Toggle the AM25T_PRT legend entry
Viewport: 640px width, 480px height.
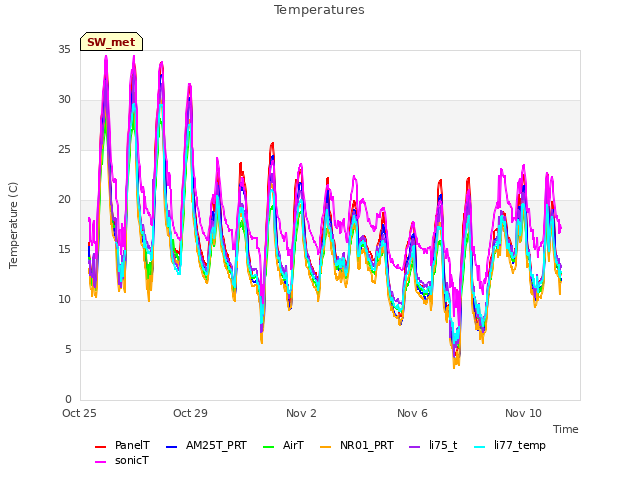click(x=207, y=445)
